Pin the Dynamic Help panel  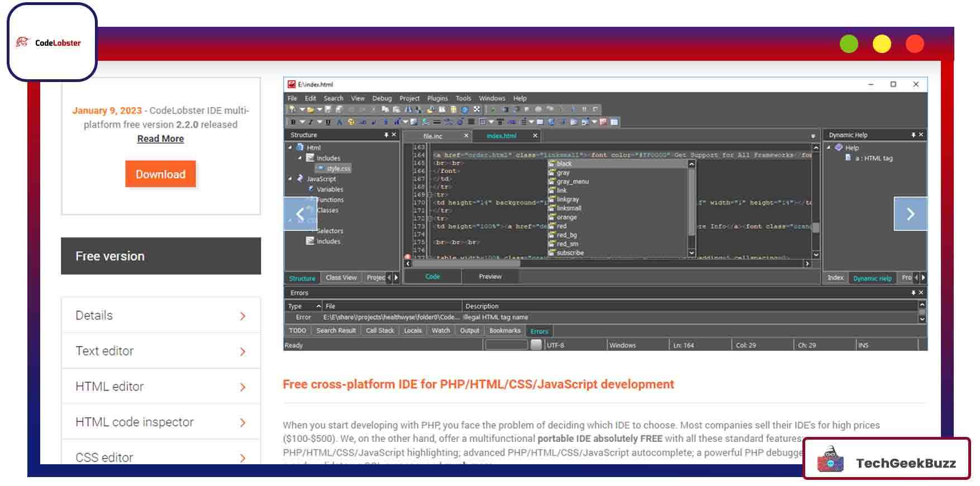pyautogui.click(x=913, y=135)
